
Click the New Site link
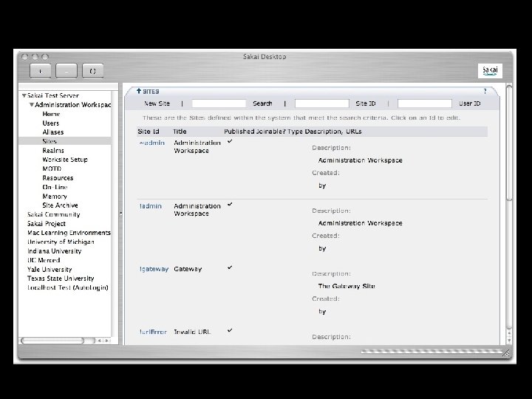pos(157,103)
